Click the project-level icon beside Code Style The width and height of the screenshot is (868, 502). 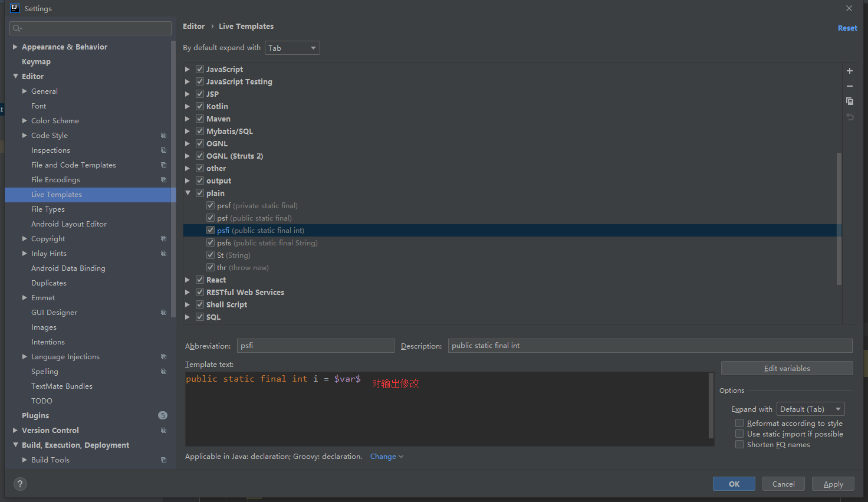(164, 136)
